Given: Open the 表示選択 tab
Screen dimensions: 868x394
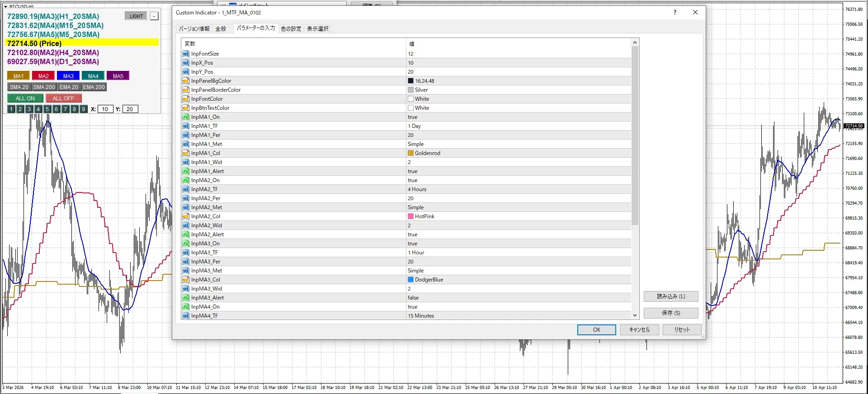Looking at the screenshot, I should point(318,29).
